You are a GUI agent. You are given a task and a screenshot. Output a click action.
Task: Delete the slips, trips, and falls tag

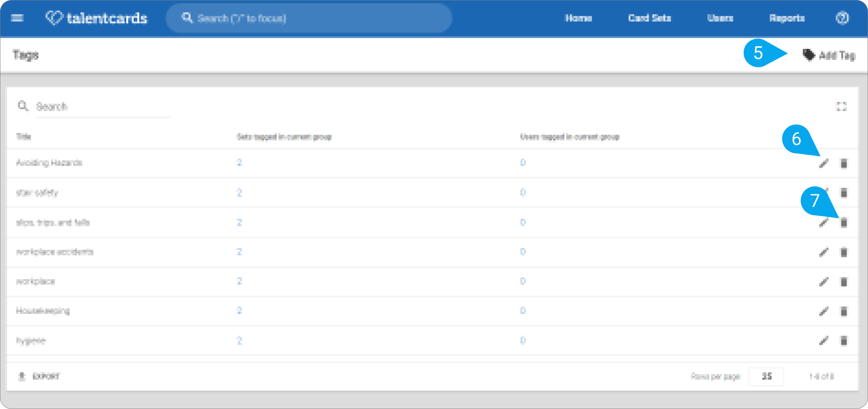(x=844, y=223)
